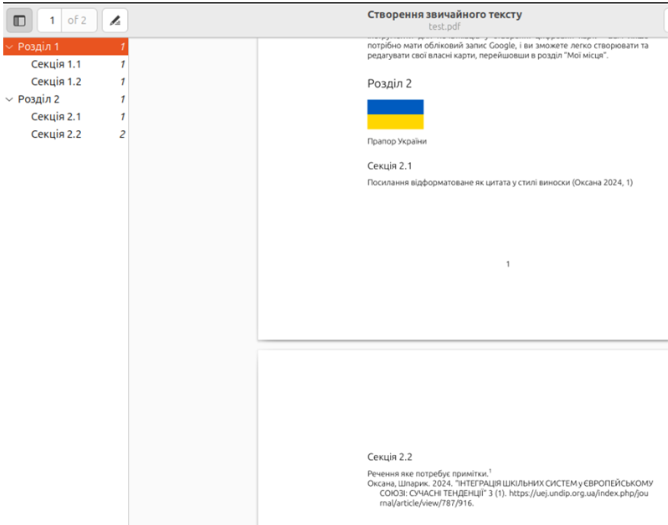The width and height of the screenshot is (668, 525).
Task: Click the 'of 2' page count label
Action: click(x=77, y=20)
